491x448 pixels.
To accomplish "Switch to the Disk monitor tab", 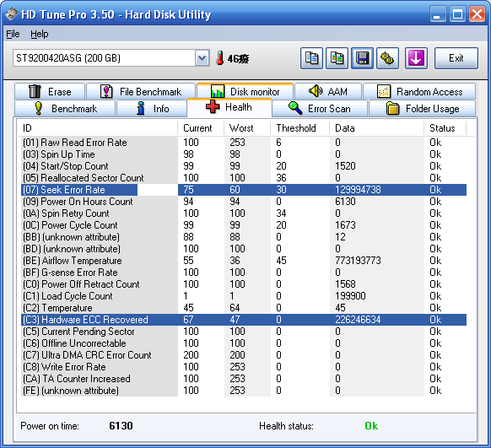I will [245, 91].
